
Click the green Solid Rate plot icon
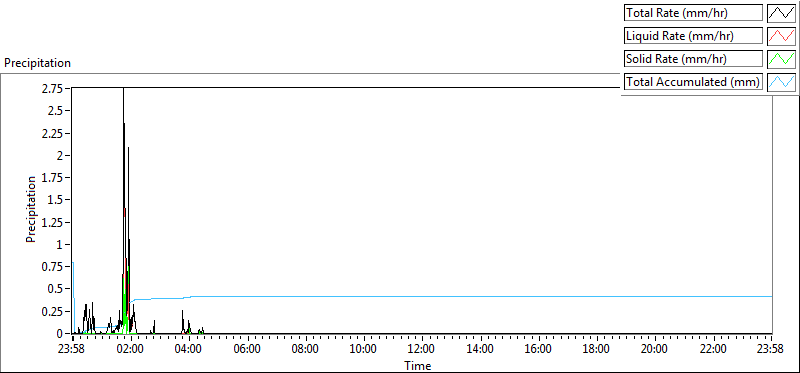782,59
